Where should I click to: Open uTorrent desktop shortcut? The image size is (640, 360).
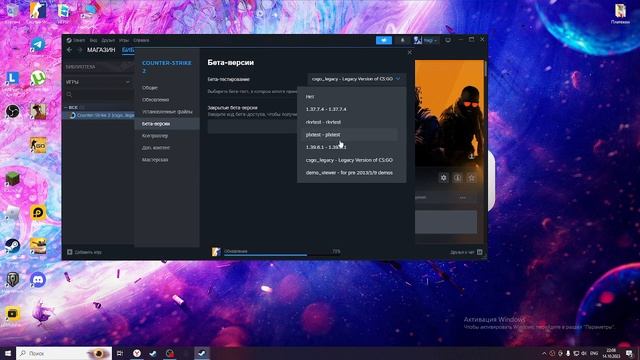pyautogui.click(x=38, y=78)
